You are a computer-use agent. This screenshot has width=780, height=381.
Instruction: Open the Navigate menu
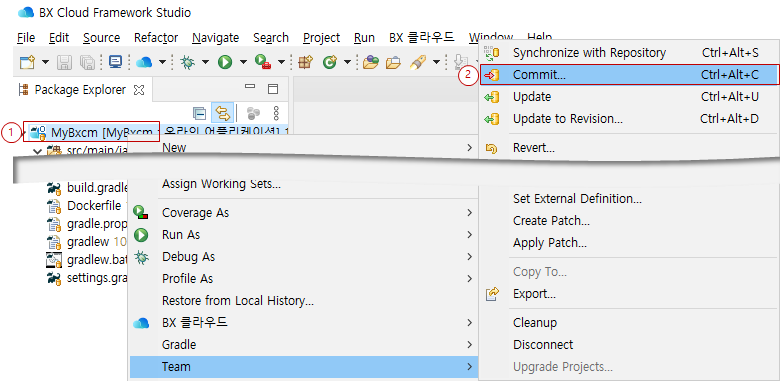215,38
